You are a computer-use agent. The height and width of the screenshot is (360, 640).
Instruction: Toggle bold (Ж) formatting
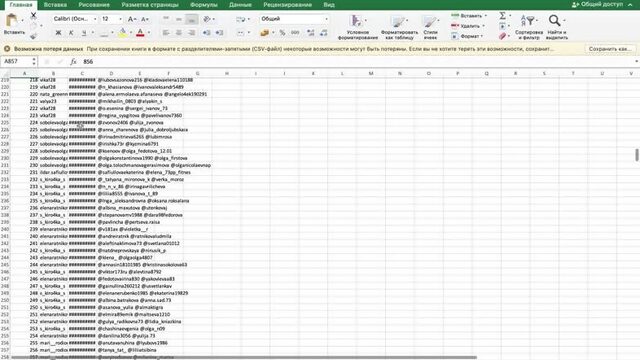pyautogui.click(x=58, y=33)
